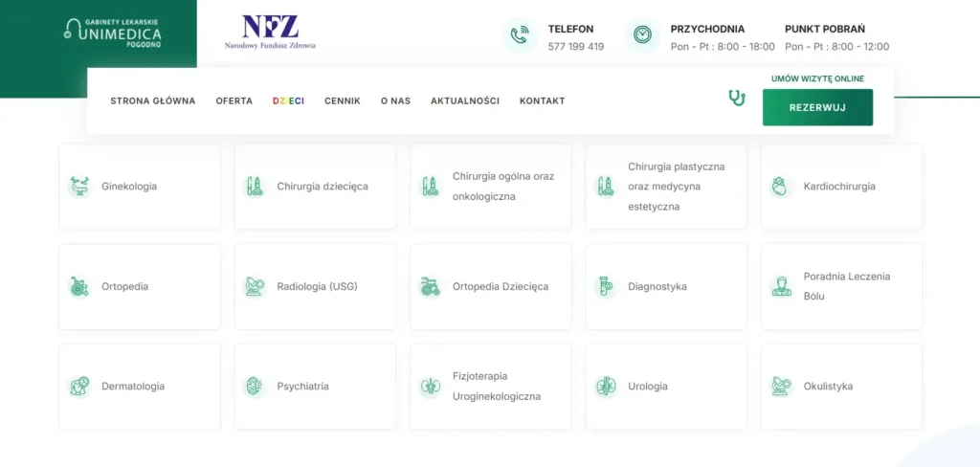Click the Kardiochirurgia heart icon
Screen dimensions: 980x467
click(781, 187)
